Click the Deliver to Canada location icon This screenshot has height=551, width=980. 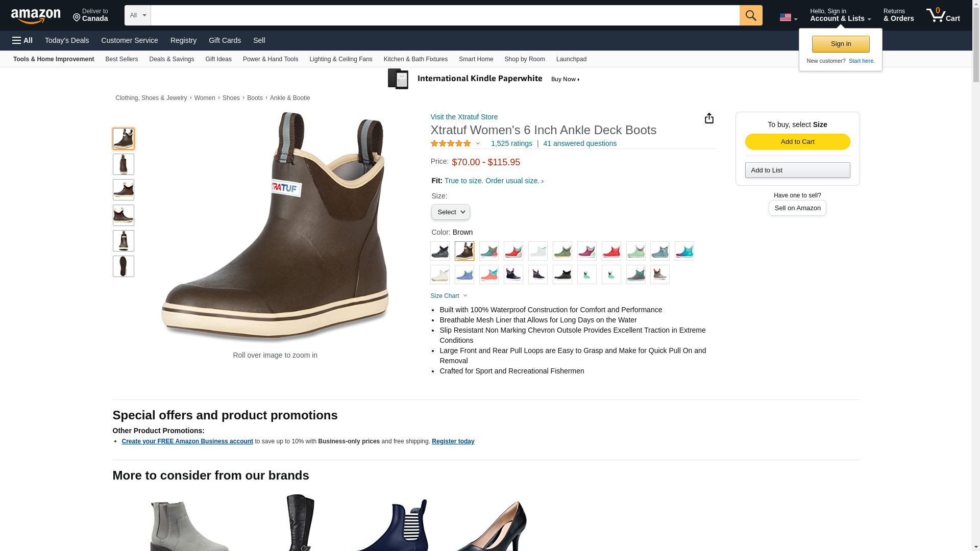coord(77,18)
